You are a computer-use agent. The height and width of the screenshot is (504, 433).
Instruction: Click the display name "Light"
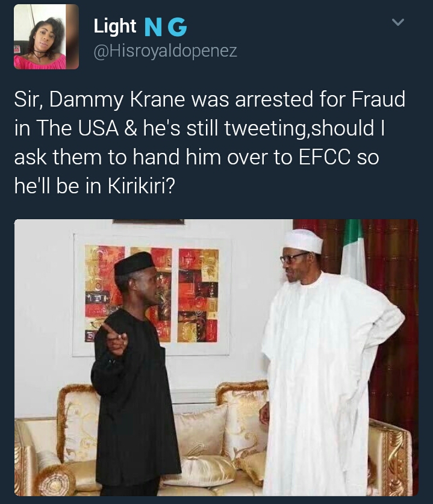coord(115,26)
